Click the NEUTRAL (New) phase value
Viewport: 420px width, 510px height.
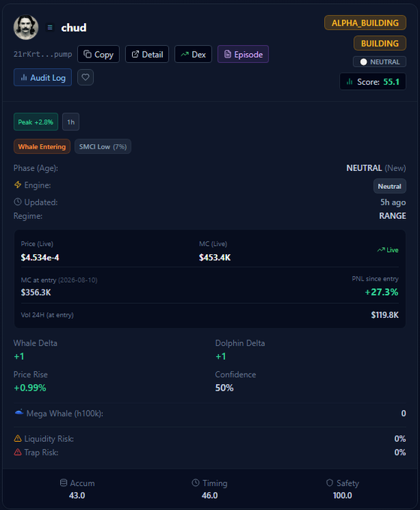coord(376,168)
